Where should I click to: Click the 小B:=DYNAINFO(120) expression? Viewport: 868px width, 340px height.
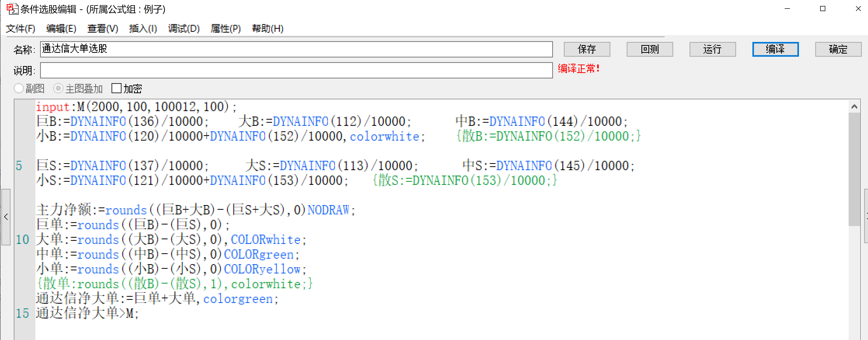(x=230, y=136)
